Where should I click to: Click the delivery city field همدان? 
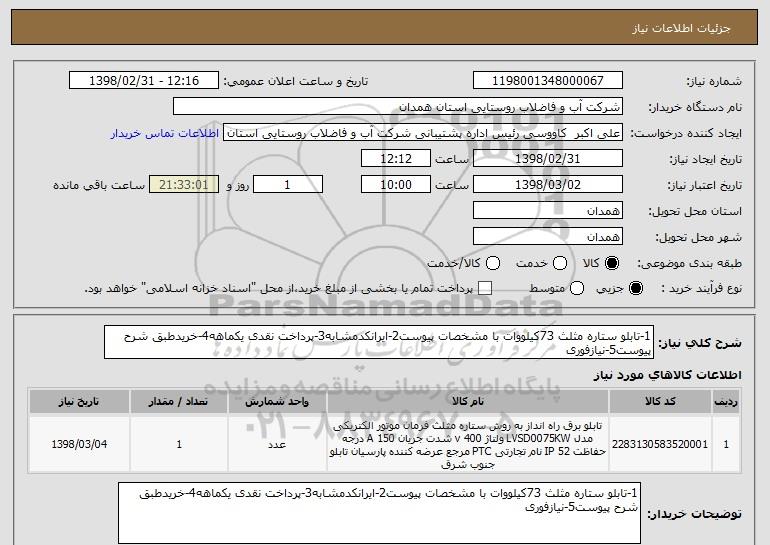pyautogui.click(x=548, y=237)
